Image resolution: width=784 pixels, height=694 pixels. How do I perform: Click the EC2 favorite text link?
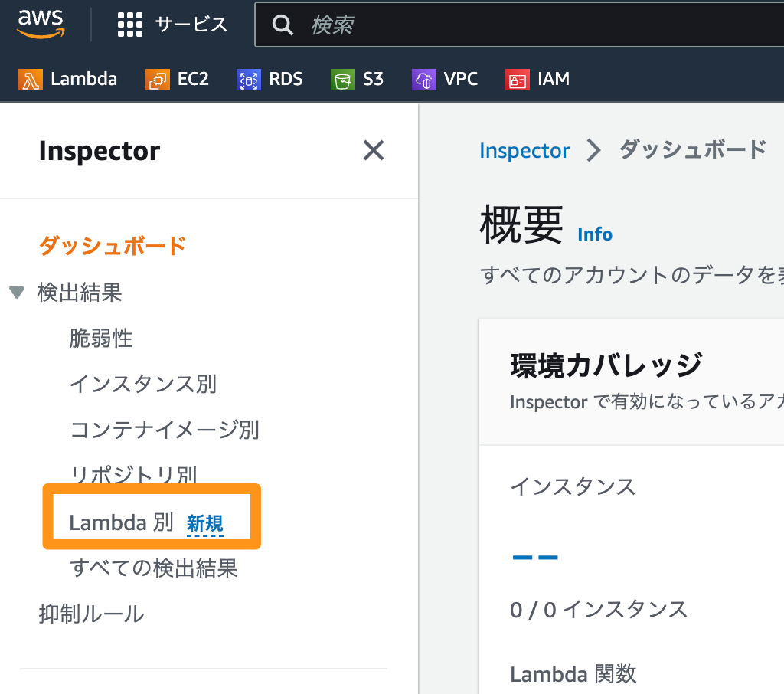click(193, 79)
